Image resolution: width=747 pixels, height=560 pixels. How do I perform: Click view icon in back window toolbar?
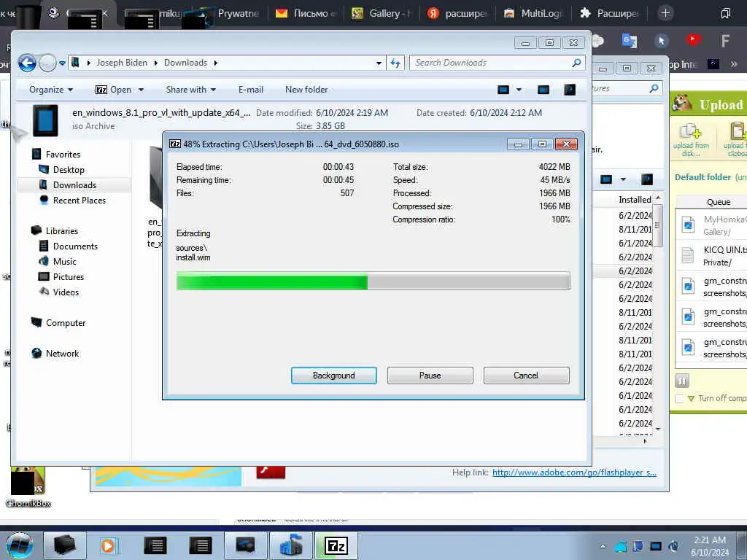(x=606, y=179)
